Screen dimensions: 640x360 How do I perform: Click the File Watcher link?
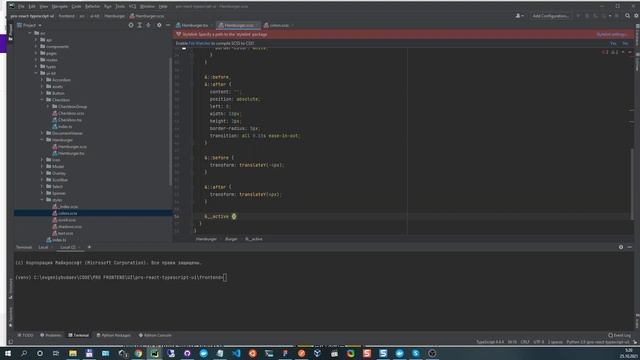(199, 43)
